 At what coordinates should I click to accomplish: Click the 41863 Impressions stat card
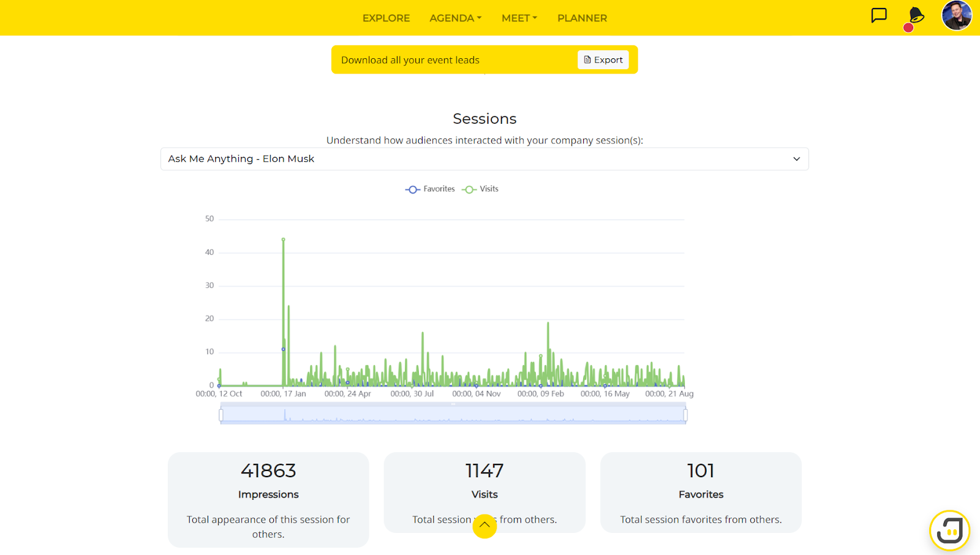268,499
